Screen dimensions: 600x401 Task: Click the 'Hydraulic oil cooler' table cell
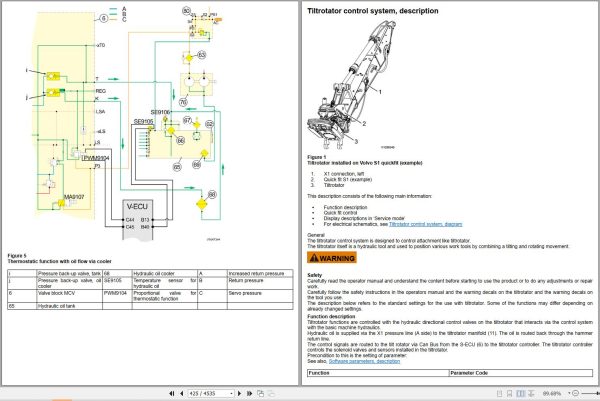[x=165, y=274]
